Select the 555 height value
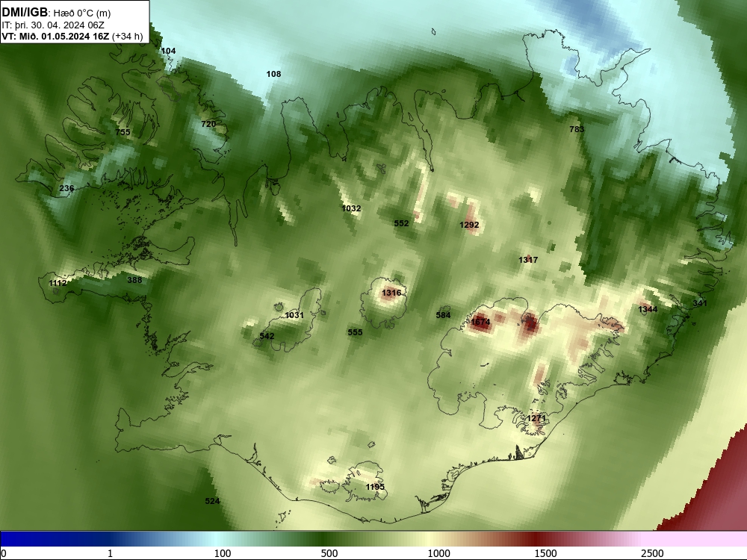Viewport: 747px width, 560px height. pos(355,332)
